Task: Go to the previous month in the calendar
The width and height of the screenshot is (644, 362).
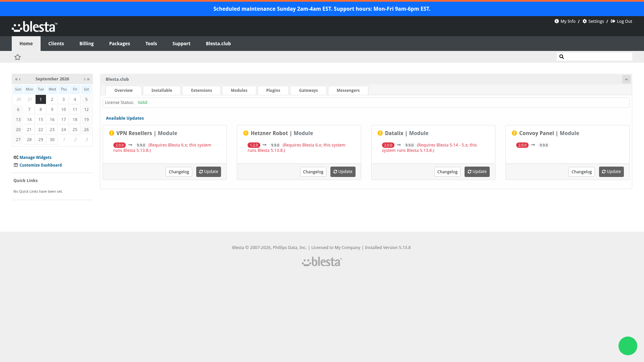Action: (x=20, y=79)
